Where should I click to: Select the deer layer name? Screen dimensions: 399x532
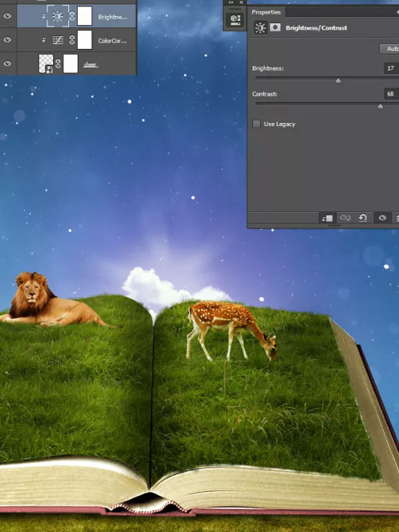click(91, 65)
